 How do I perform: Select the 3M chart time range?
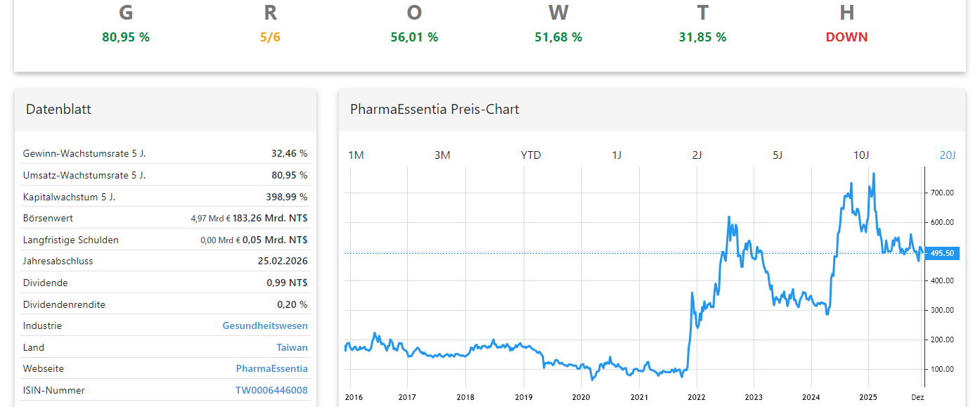coord(442,155)
